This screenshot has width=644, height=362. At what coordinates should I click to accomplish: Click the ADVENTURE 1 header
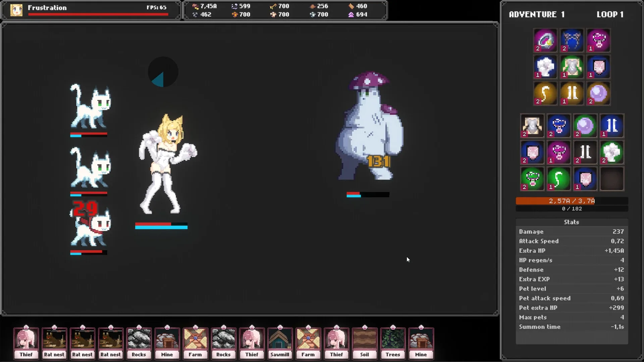(537, 14)
